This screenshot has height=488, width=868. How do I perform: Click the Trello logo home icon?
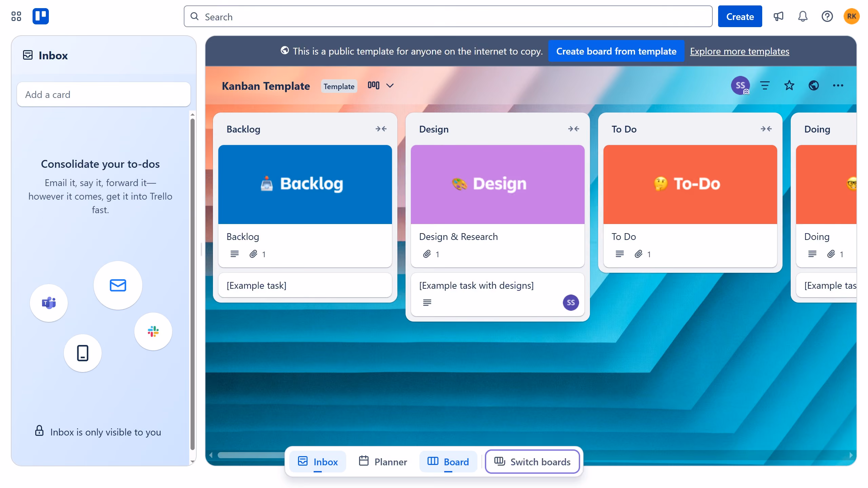click(41, 16)
